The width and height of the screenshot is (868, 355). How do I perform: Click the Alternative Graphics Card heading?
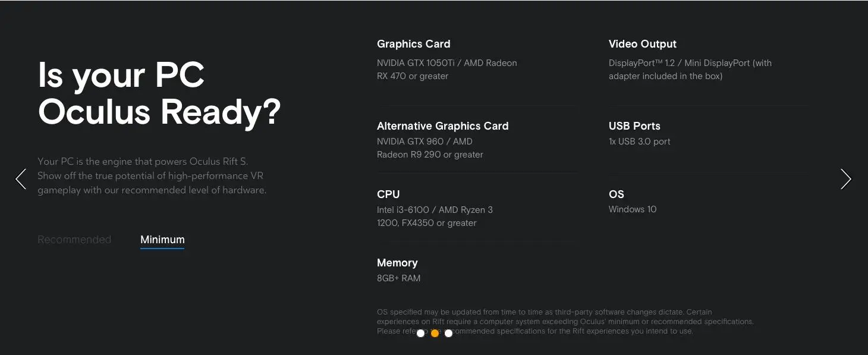(442, 126)
